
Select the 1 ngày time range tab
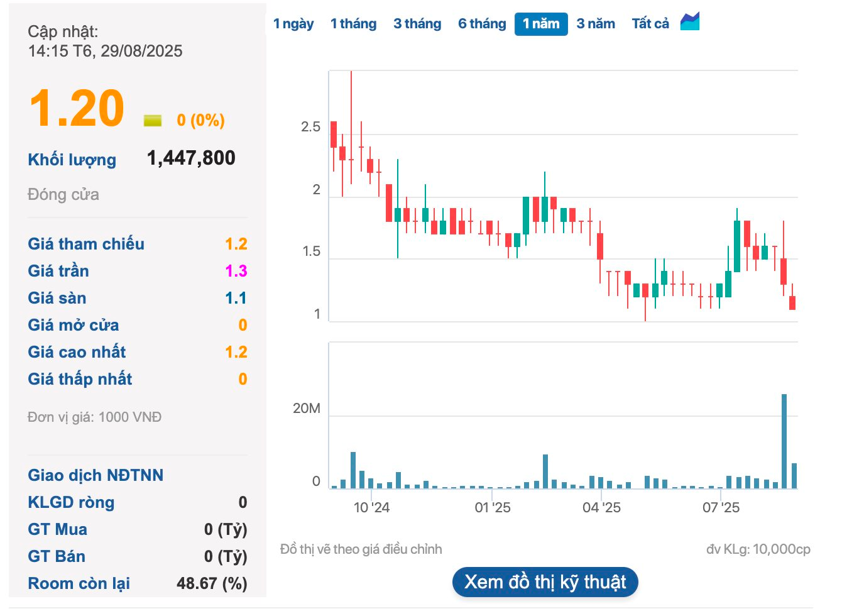tap(293, 24)
